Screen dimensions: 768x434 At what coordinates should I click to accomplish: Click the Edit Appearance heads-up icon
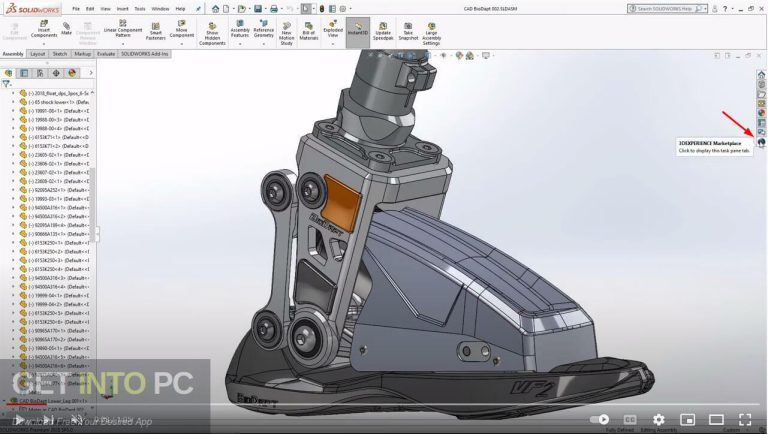(459, 56)
